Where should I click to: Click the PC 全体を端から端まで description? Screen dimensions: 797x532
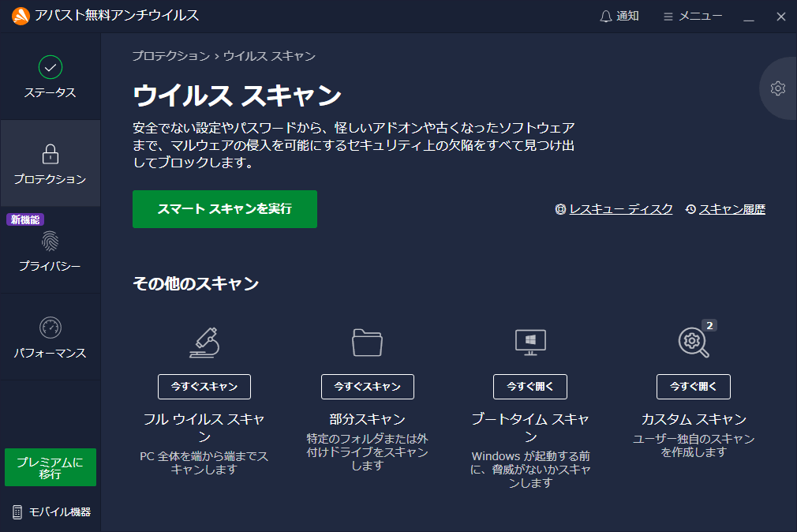pos(204,463)
